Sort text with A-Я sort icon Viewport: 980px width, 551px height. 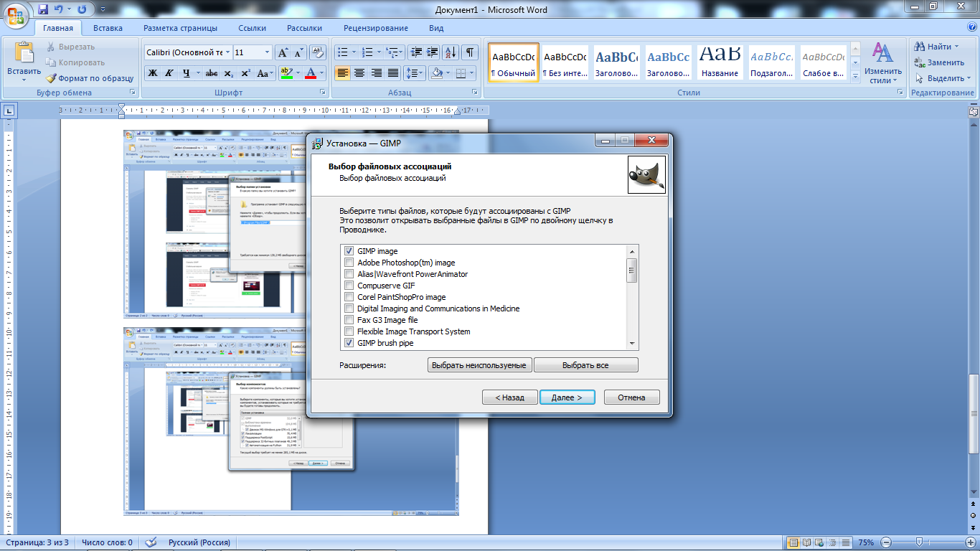(451, 52)
